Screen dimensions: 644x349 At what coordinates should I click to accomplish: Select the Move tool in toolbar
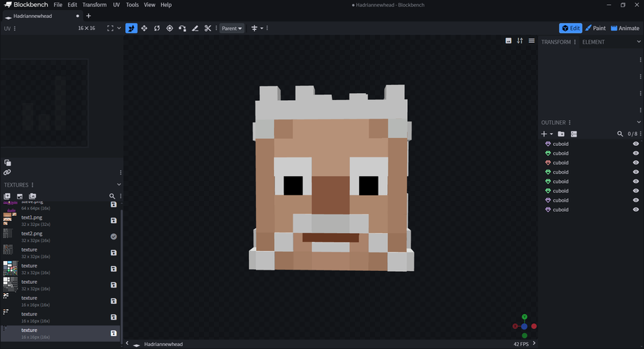(132, 29)
